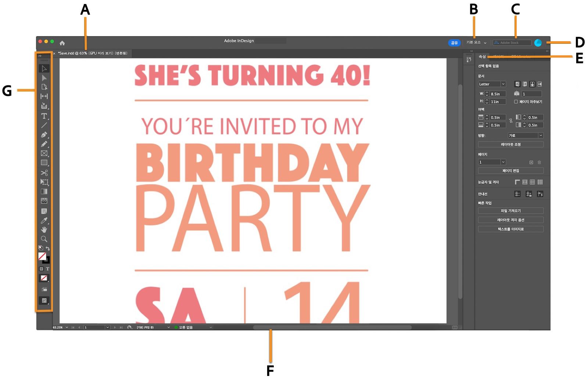The height and width of the screenshot is (380, 588).
Task: Click the 텍스트를 이미지로 button
Action: tap(510, 229)
